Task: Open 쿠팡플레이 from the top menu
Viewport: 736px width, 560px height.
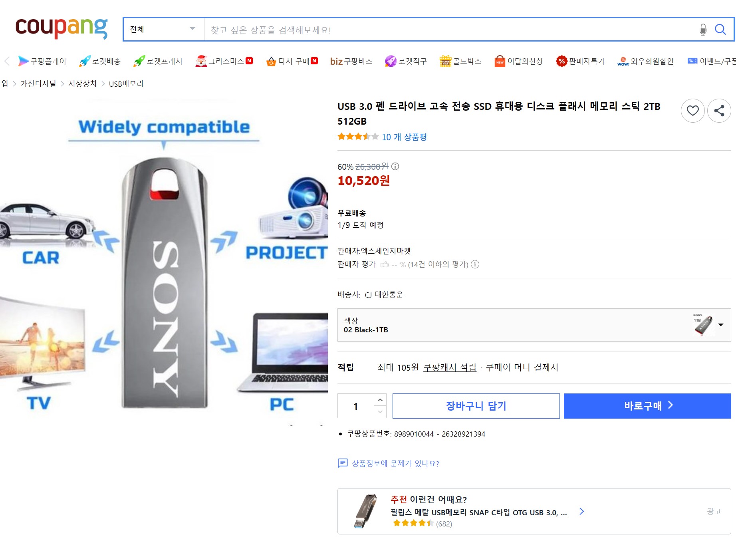Action: click(42, 61)
